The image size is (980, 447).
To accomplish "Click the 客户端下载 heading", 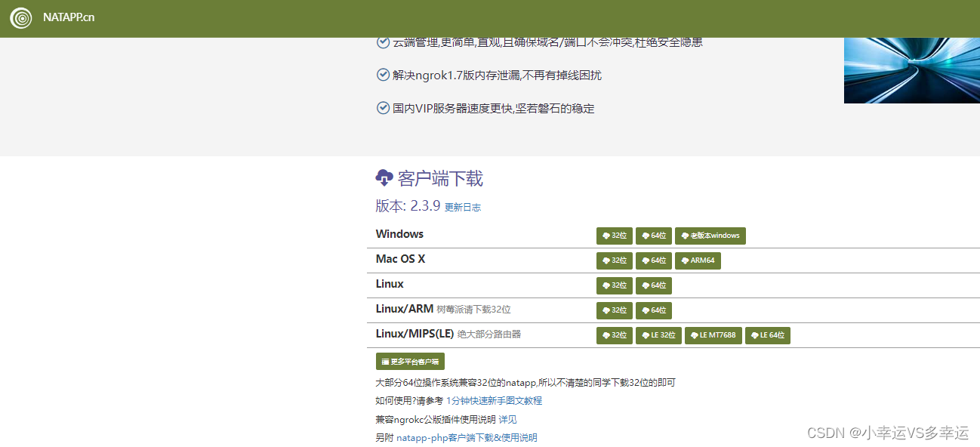I will pos(440,179).
